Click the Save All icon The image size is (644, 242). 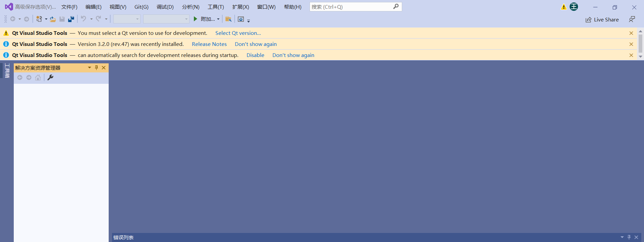pos(71,19)
